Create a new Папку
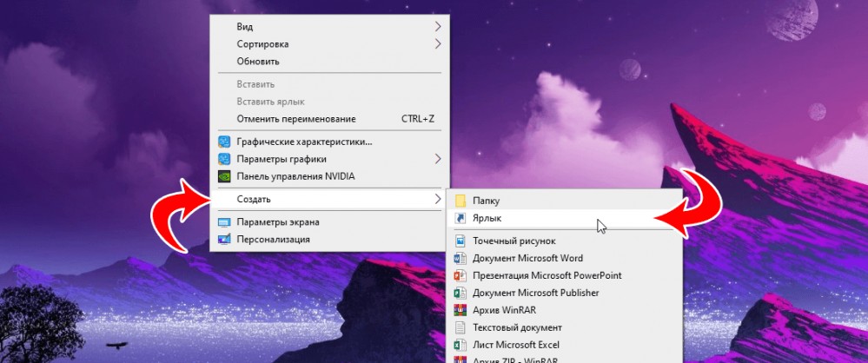The height and width of the screenshot is (363, 868). pyautogui.click(x=565, y=201)
